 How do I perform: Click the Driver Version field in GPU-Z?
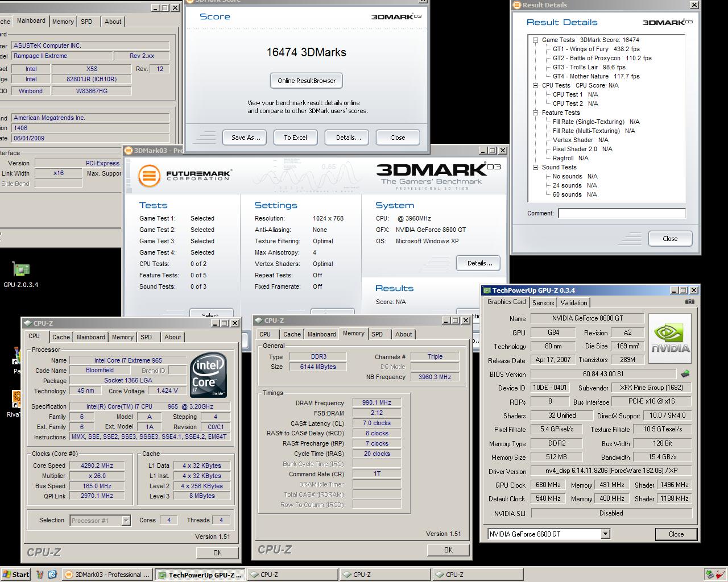pyautogui.click(x=611, y=471)
